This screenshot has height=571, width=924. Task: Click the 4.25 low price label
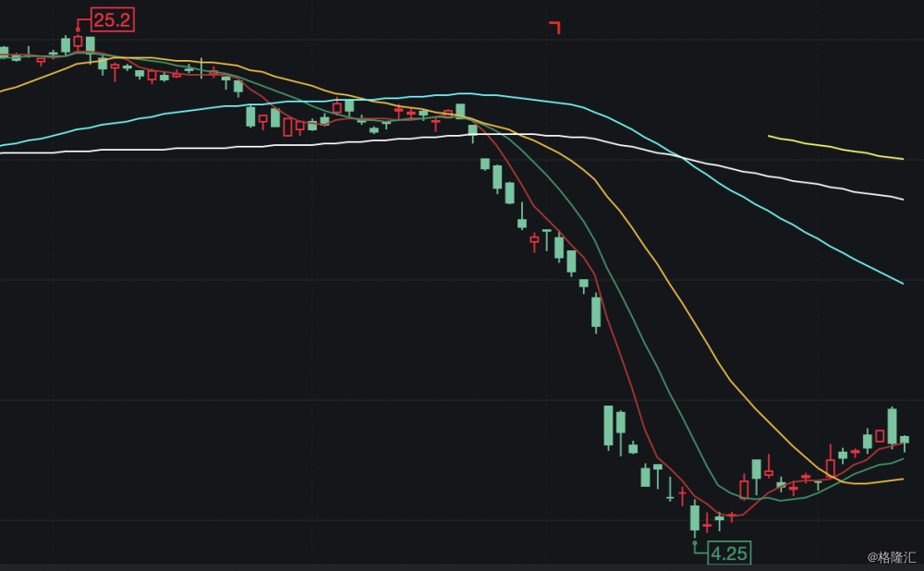tap(729, 553)
